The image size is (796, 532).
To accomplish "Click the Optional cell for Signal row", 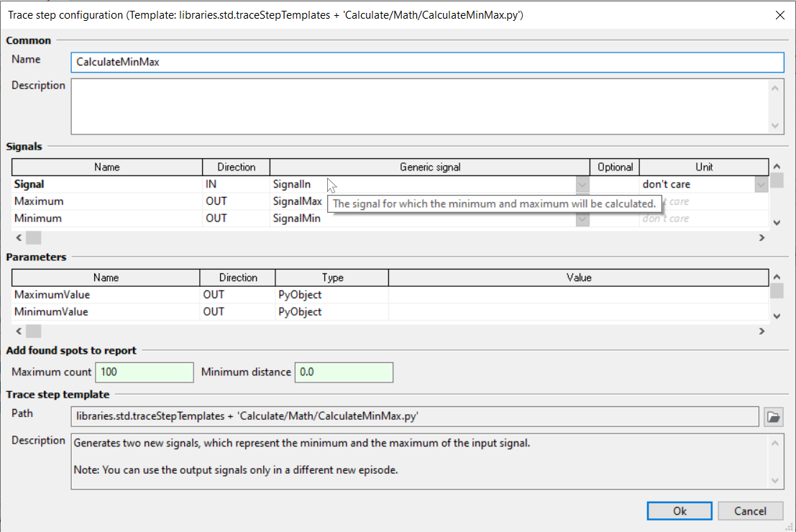I will tap(615, 184).
